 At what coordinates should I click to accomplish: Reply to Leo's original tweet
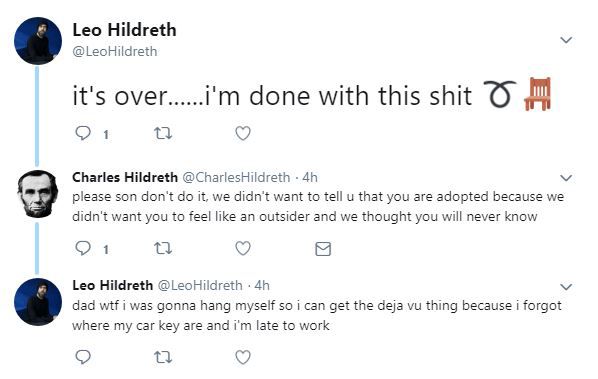[x=83, y=133]
